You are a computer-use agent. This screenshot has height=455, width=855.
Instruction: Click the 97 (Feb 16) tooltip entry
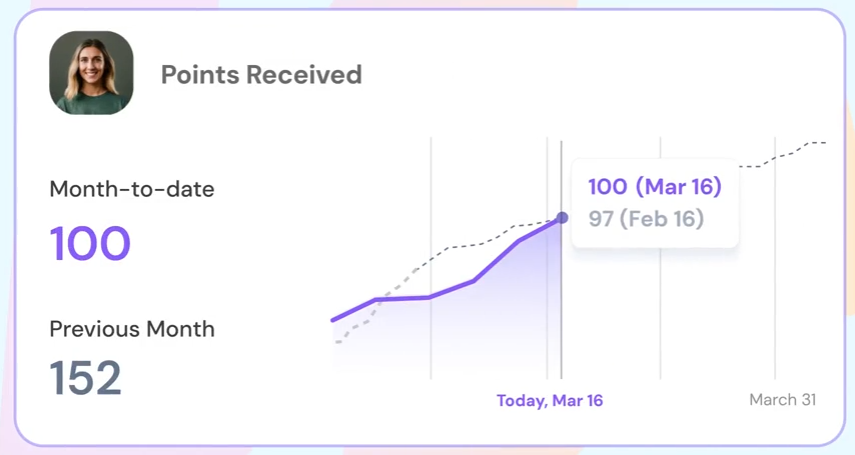646,218
